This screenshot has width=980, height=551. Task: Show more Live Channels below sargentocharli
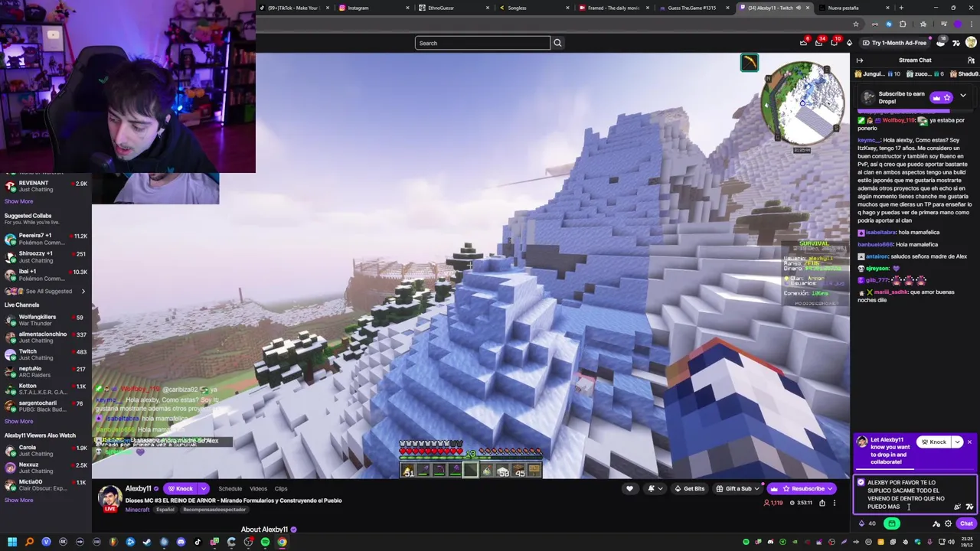tap(19, 421)
